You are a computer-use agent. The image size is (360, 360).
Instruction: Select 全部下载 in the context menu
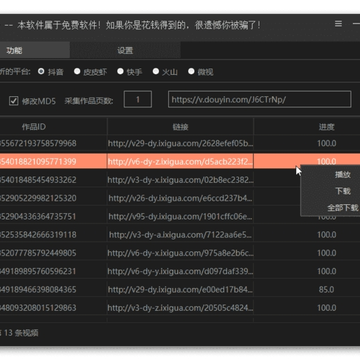coord(343,208)
